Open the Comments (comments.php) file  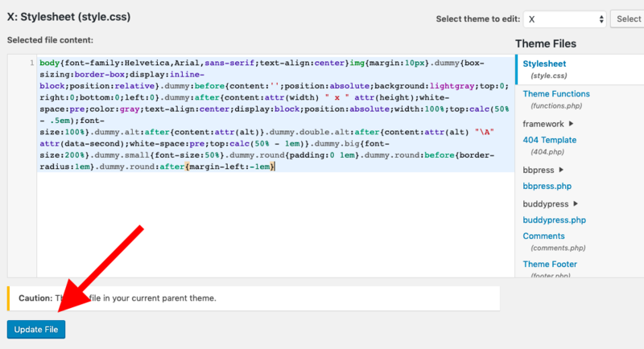(543, 236)
